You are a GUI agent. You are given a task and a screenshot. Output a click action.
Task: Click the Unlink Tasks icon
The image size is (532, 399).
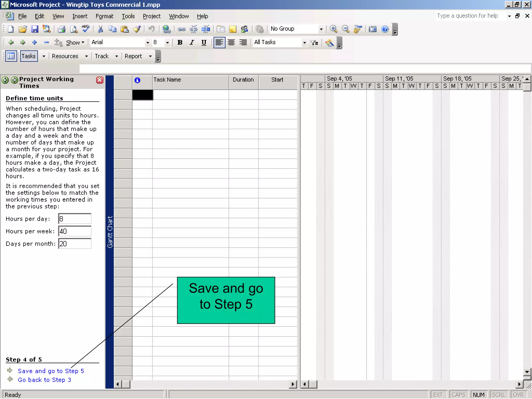tap(194, 29)
